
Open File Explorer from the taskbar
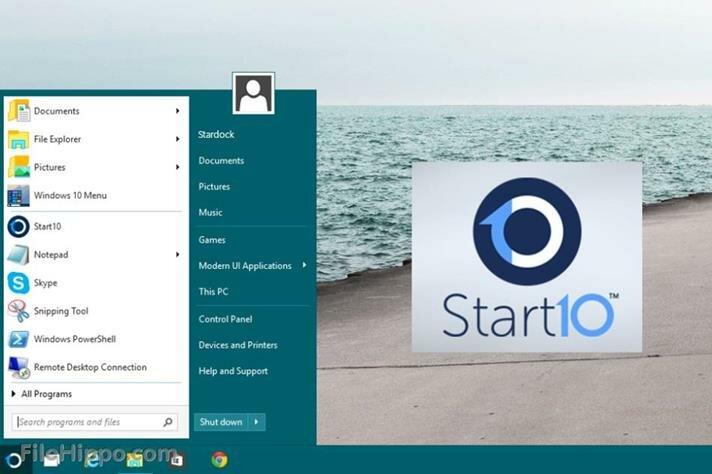click(x=135, y=459)
